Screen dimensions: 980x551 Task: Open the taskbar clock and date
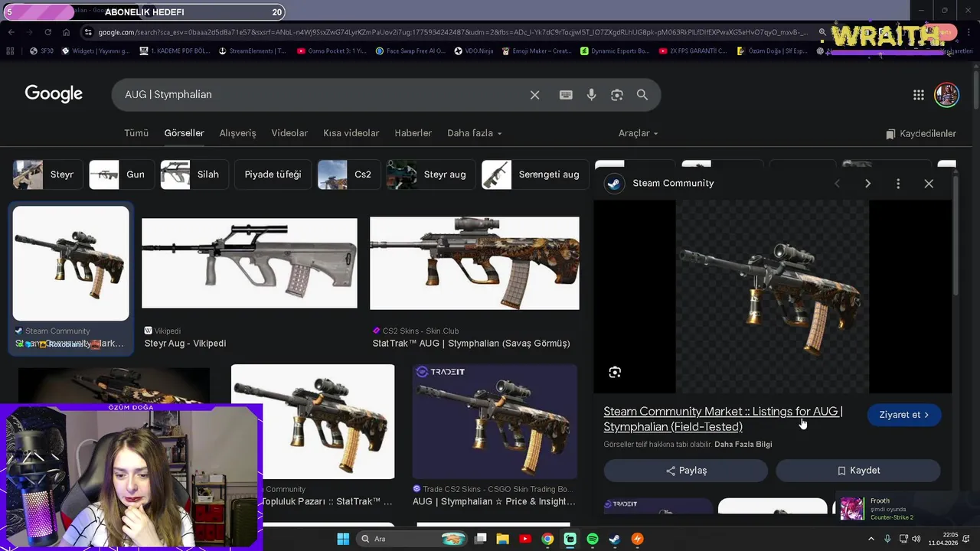click(942, 539)
